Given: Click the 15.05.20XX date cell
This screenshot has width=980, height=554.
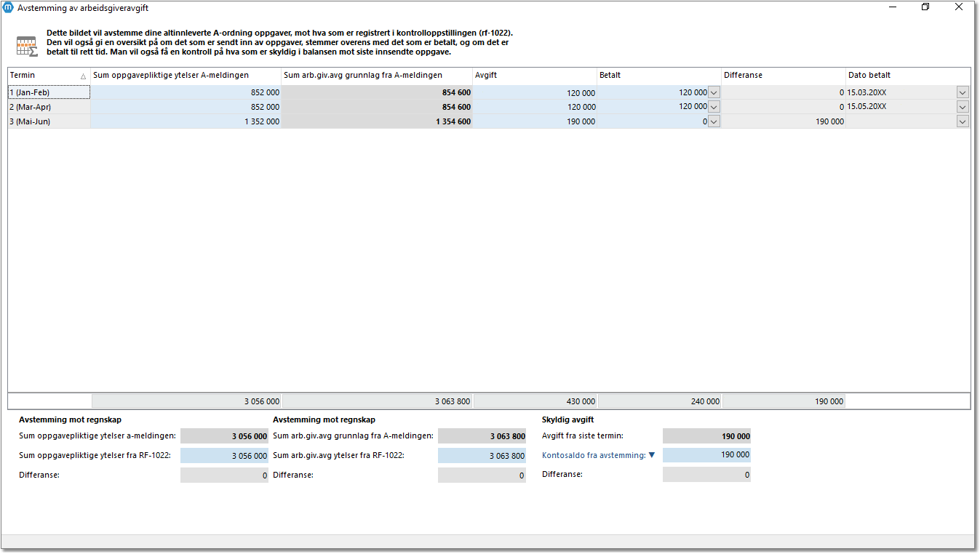Looking at the screenshot, I should point(901,107).
